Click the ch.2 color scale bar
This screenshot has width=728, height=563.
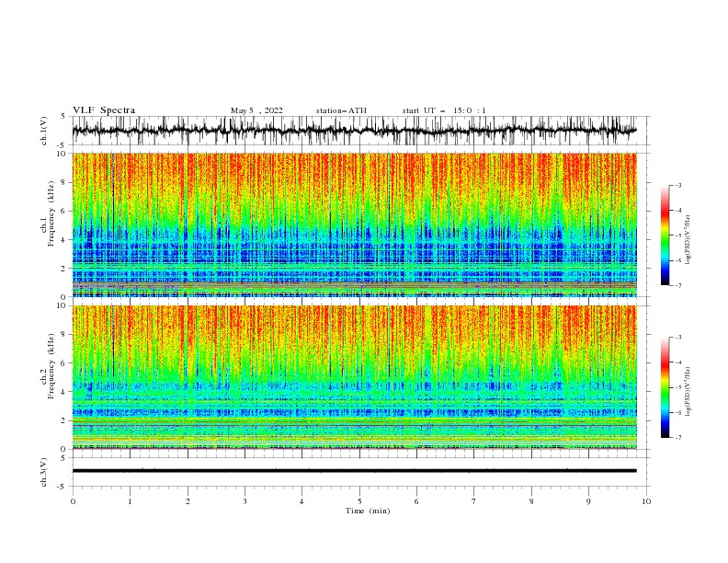[x=665, y=387]
